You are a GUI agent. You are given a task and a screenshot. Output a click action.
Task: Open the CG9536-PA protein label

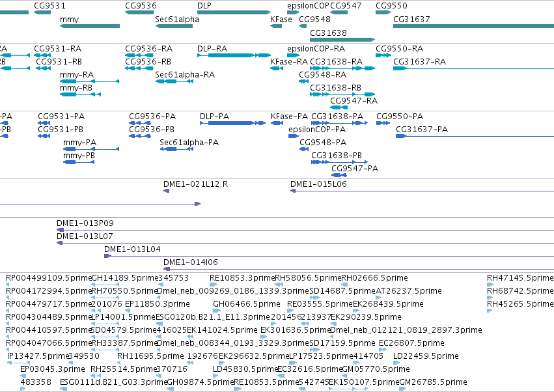click(x=152, y=117)
